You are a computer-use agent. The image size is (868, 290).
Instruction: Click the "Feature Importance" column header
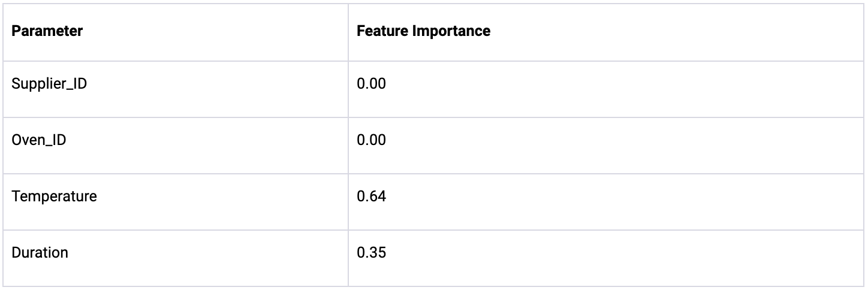click(423, 31)
